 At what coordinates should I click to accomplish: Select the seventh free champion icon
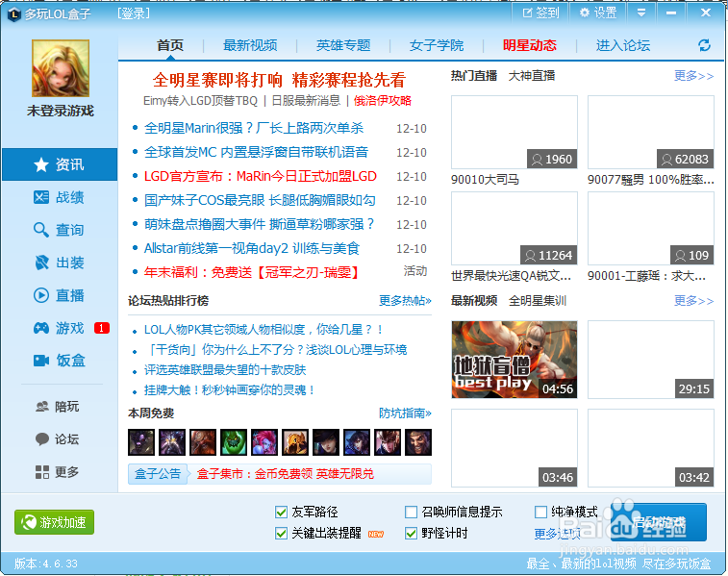[x=326, y=442]
